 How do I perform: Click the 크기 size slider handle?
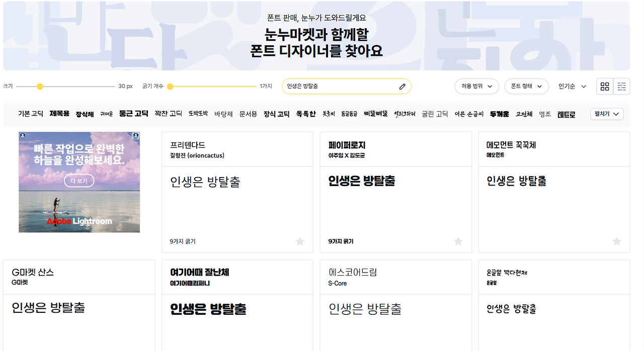pyautogui.click(x=40, y=86)
